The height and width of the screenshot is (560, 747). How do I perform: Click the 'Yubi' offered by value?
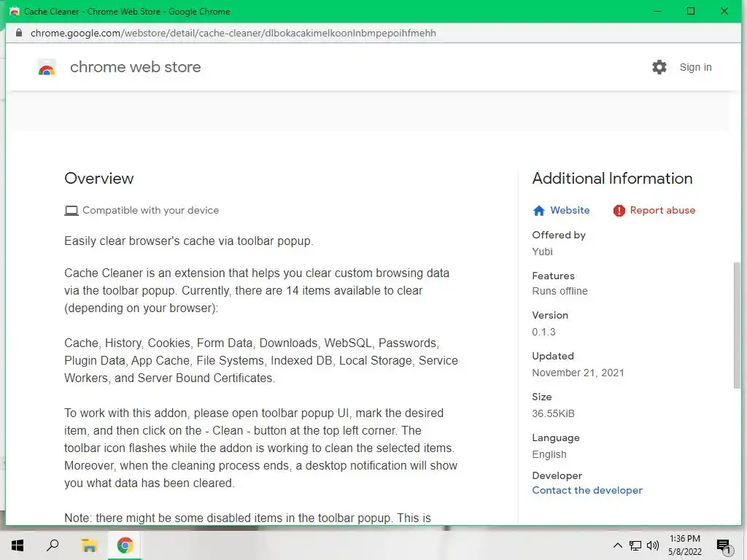click(x=542, y=252)
